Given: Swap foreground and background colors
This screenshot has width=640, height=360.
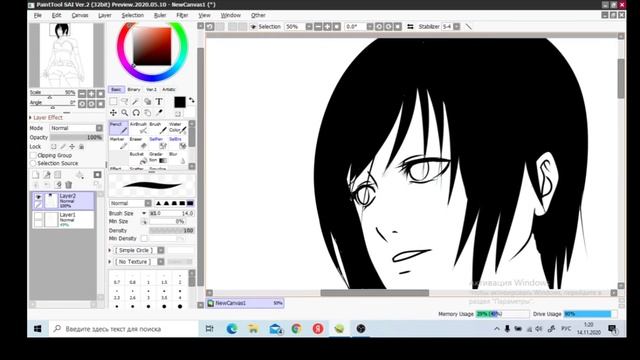Looking at the screenshot, I should click(191, 100).
